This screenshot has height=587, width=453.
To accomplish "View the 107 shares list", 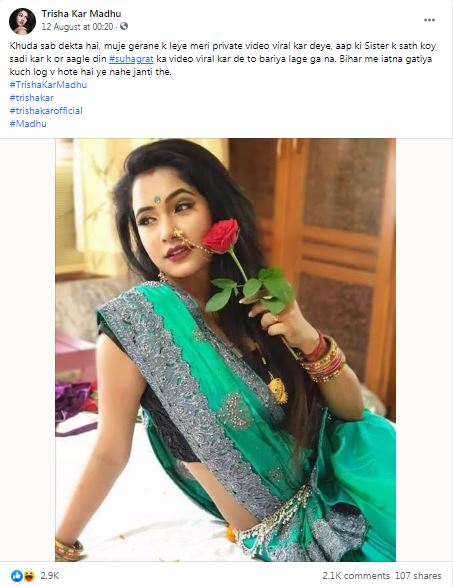I will (418, 575).
